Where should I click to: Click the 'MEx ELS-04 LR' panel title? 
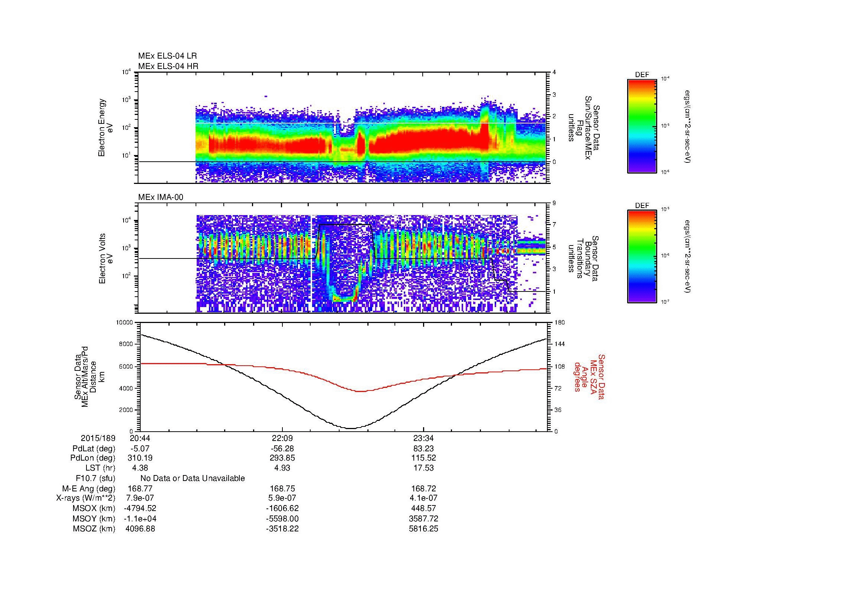coord(167,56)
